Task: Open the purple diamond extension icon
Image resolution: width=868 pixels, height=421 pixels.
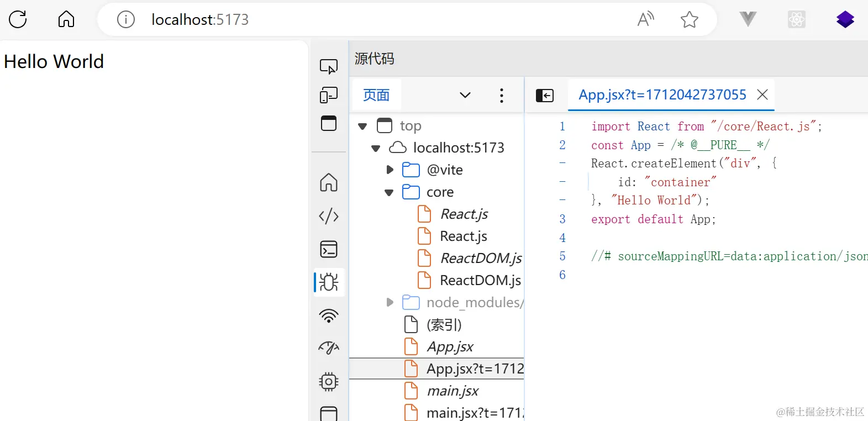Action: [x=845, y=20]
